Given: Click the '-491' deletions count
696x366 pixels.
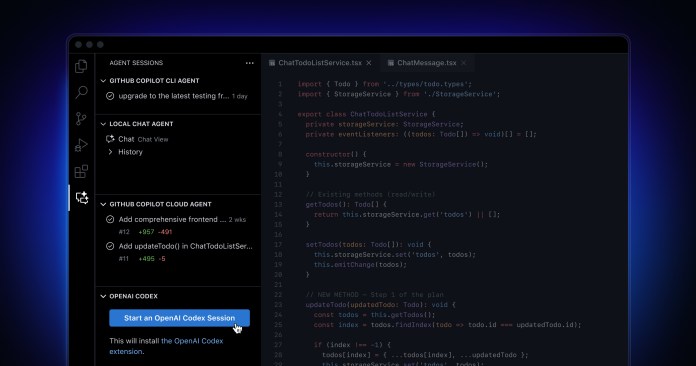Looking at the screenshot, I should (165, 232).
